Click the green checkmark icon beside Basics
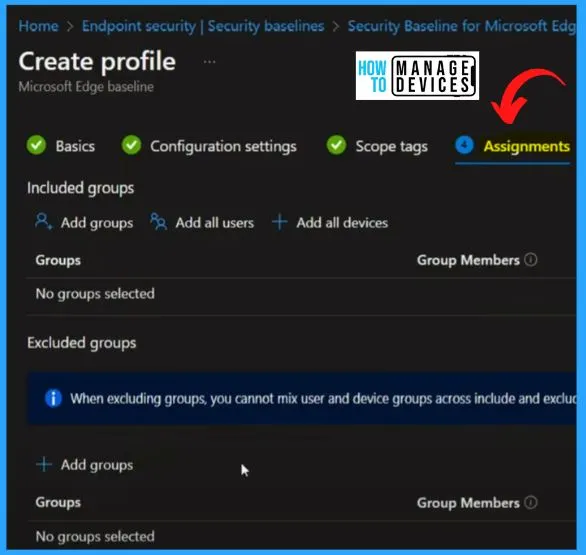The width and height of the screenshot is (586, 555). pos(36,145)
